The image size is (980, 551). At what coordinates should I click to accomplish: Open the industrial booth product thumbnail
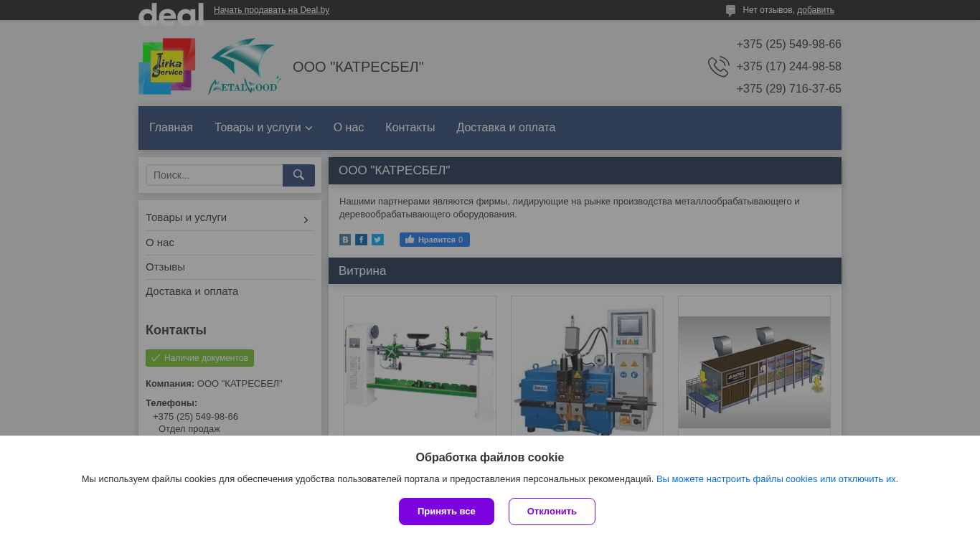coord(754,372)
